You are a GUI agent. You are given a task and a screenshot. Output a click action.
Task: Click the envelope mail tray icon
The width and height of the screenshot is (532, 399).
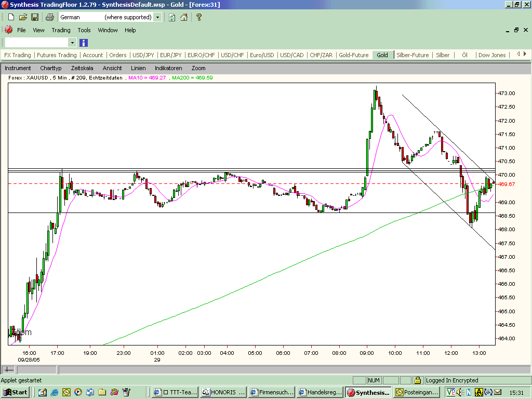pyautogui.click(x=497, y=392)
